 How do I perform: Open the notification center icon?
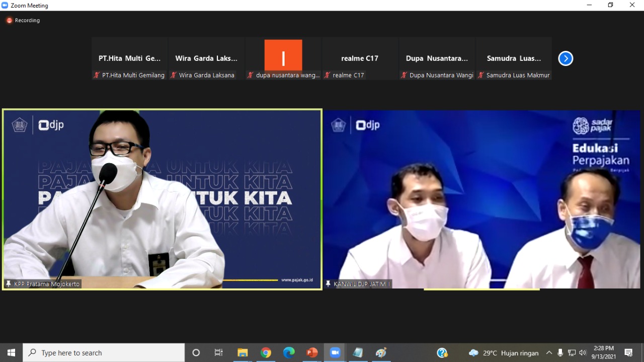coord(628,352)
